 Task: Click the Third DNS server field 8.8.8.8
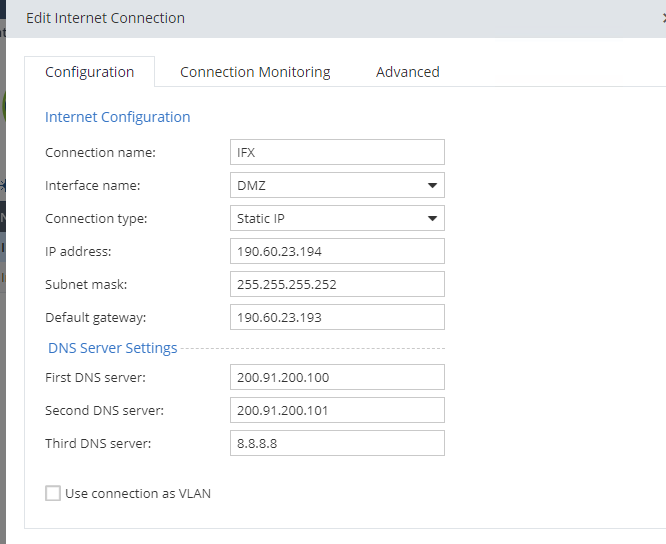337,443
